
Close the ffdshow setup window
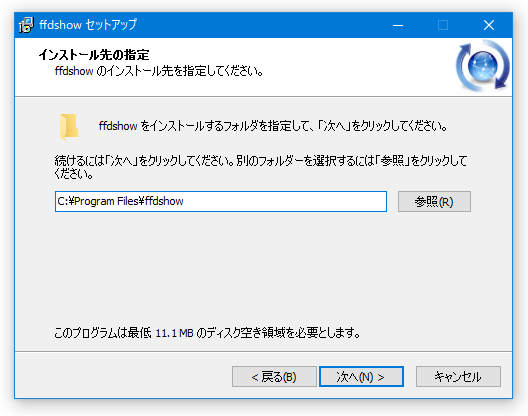pos(489,25)
